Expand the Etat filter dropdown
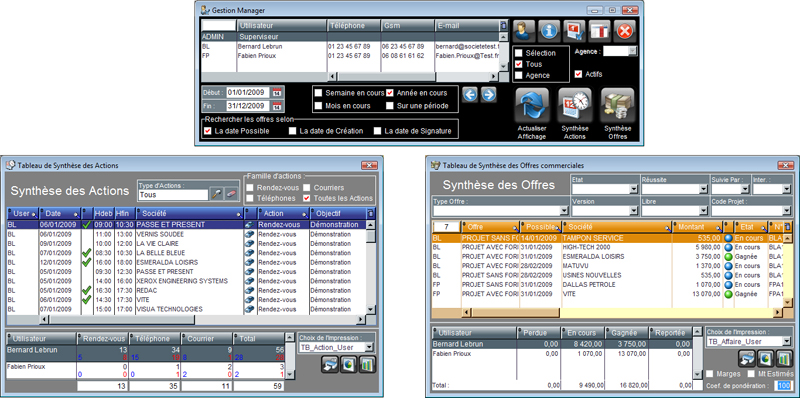Screen dimensions: 800x398 click(634, 189)
